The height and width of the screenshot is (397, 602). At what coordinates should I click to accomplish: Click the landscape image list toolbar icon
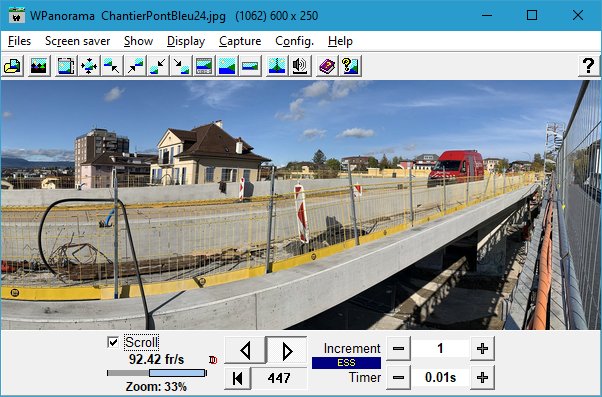tap(39, 66)
